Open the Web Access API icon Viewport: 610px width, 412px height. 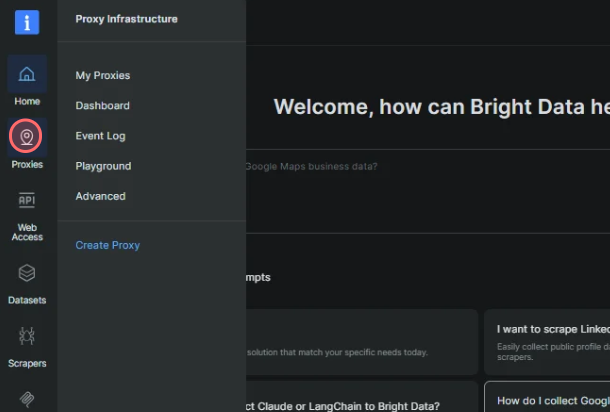click(27, 200)
